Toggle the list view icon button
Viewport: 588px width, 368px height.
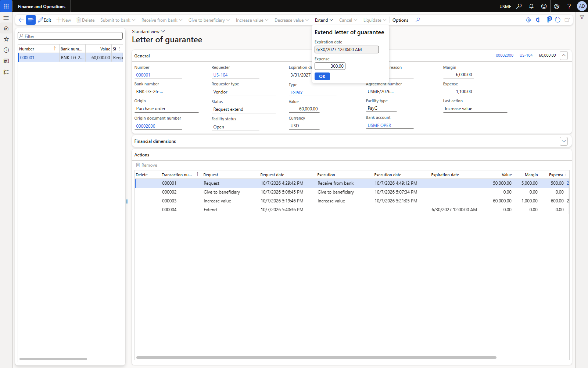coord(31,20)
